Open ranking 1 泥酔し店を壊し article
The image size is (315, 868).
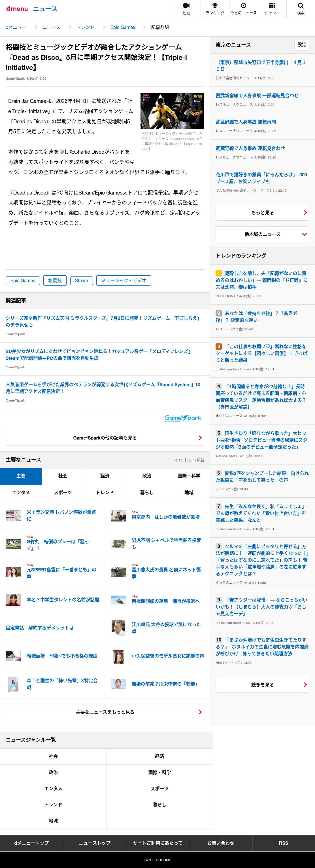(261, 280)
